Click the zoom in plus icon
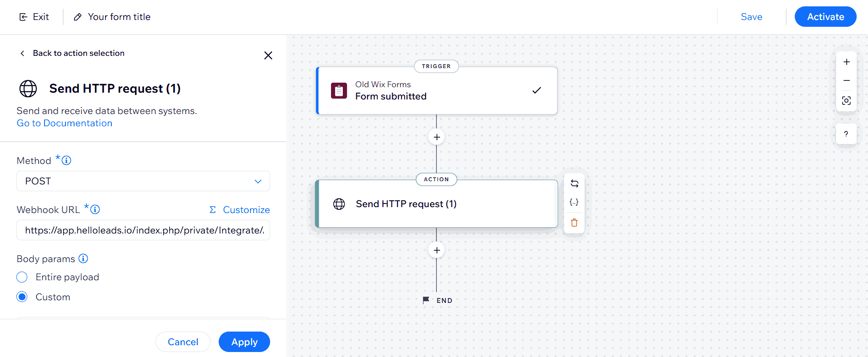 pos(846,62)
